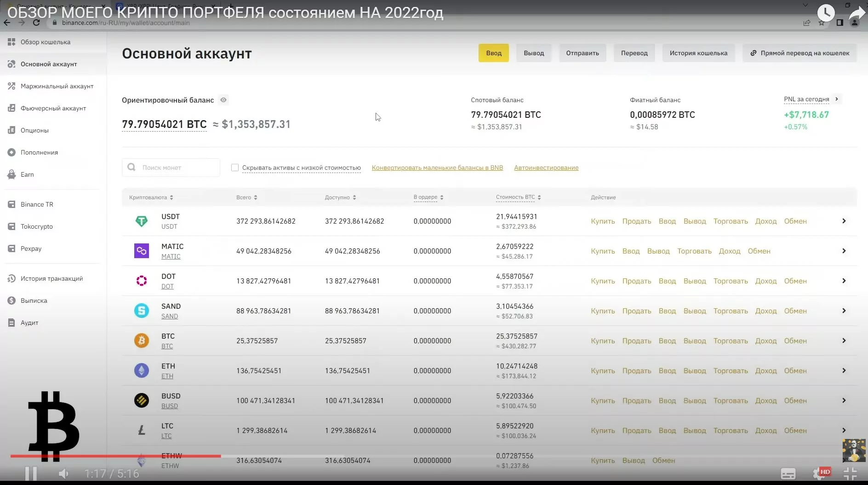Click the search magnifier icon
Image resolution: width=868 pixels, height=485 pixels.
point(131,167)
